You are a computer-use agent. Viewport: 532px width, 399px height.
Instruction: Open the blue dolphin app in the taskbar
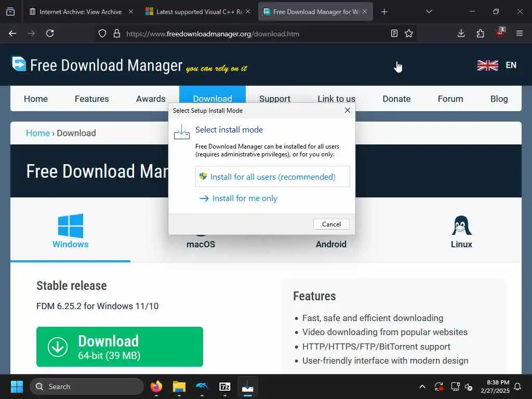point(202,387)
